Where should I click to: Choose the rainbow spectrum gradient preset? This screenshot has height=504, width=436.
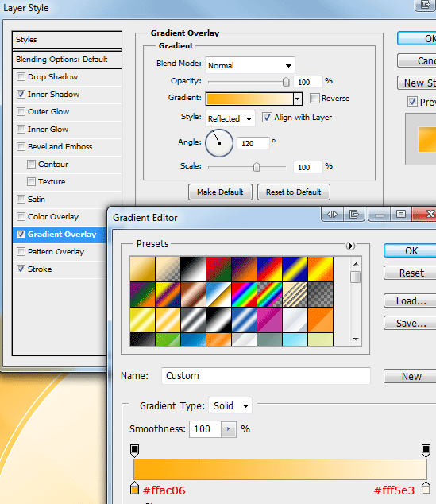[244, 294]
